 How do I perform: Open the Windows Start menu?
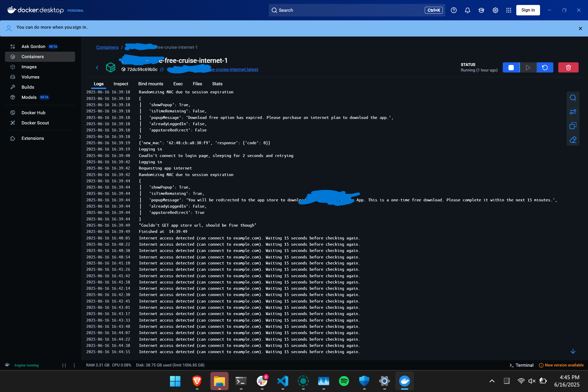175,381
